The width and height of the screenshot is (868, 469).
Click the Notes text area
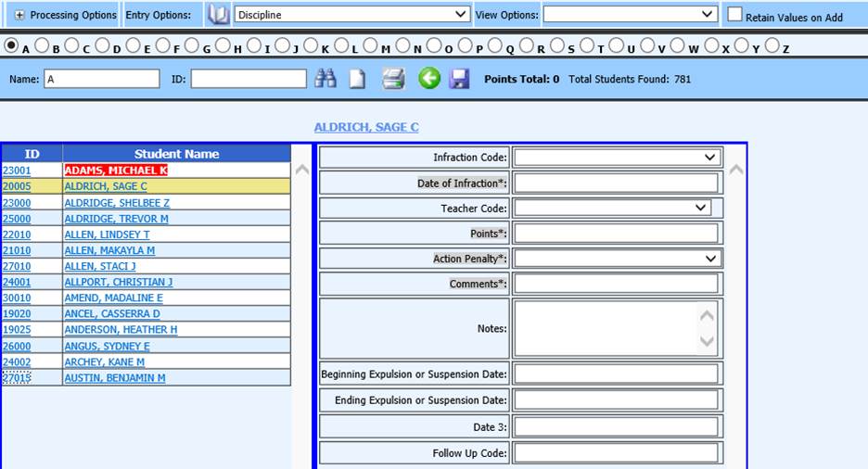tap(606, 328)
